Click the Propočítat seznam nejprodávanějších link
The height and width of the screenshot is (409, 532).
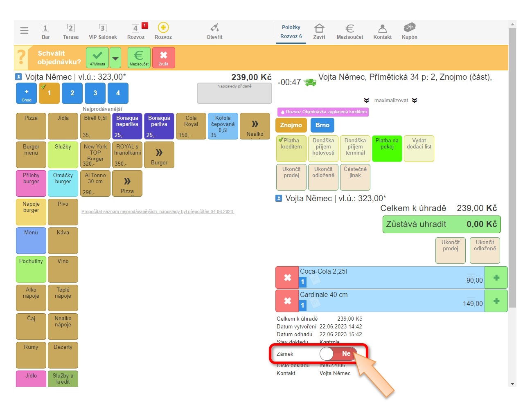pos(158,212)
